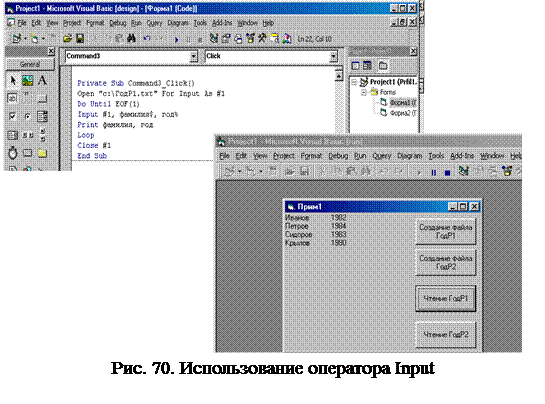Open the Add Project dropdown arrow

[25, 39]
